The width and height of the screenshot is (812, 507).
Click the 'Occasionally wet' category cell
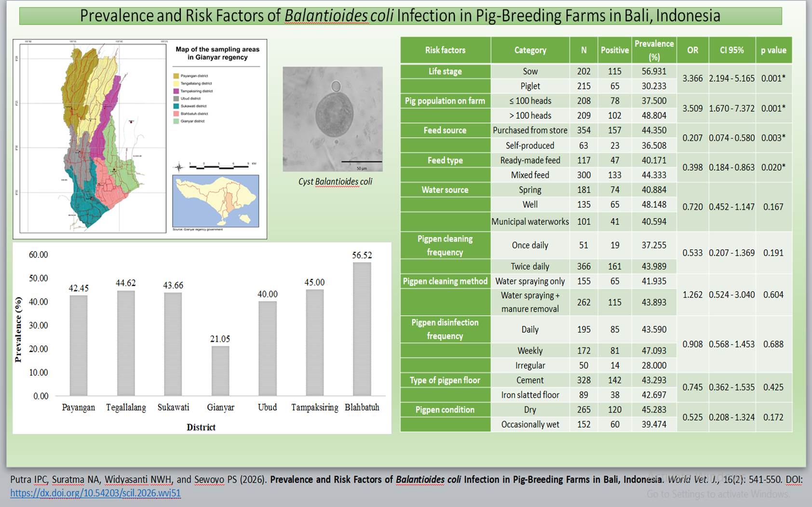(x=530, y=425)
